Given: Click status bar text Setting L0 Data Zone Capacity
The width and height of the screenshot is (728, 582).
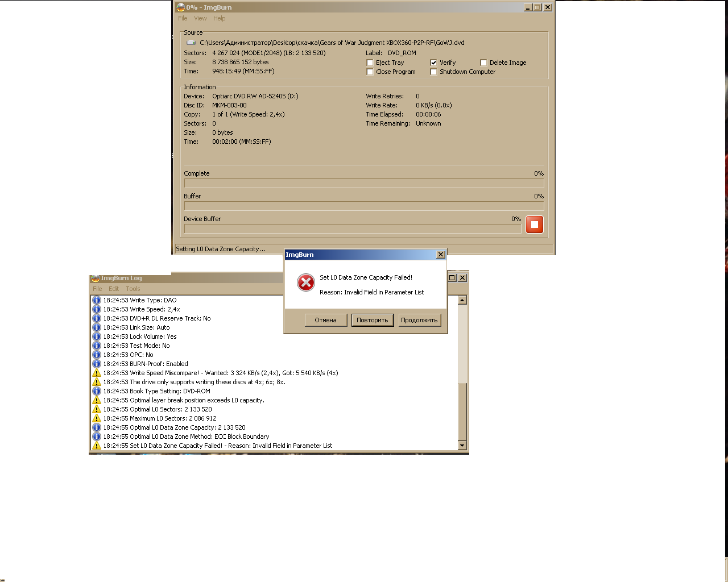Looking at the screenshot, I should (x=221, y=249).
